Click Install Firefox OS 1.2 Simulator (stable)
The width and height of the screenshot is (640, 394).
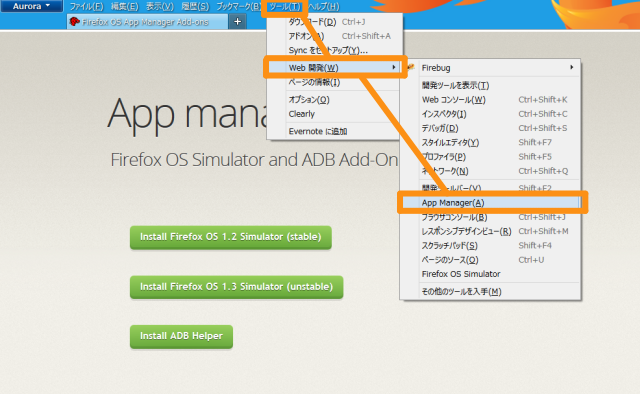[231, 237]
